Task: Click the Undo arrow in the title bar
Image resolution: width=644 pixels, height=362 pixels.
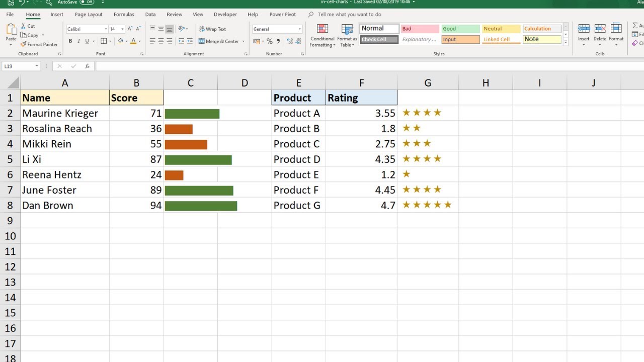Action: [21, 3]
